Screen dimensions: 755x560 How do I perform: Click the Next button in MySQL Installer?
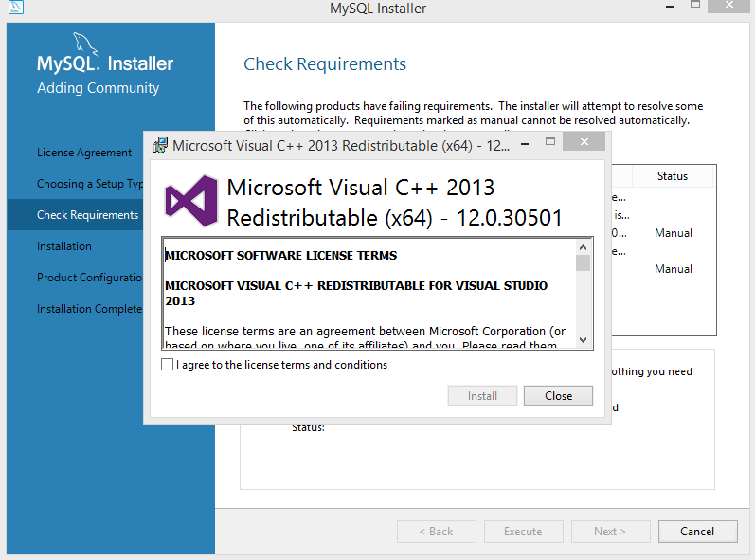[x=610, y=532]
